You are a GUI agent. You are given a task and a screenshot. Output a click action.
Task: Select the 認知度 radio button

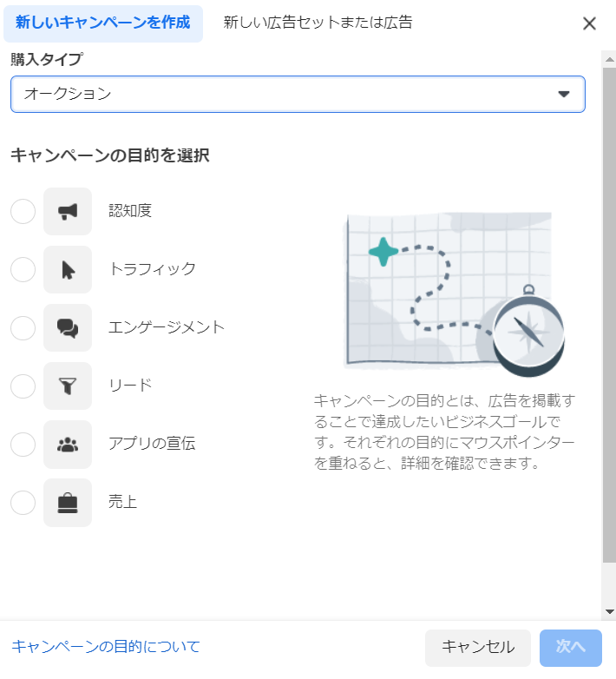click(23, 211)
